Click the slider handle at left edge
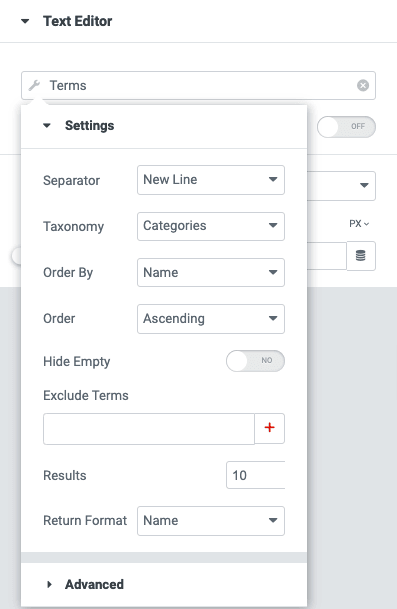 tap(16, 256)
